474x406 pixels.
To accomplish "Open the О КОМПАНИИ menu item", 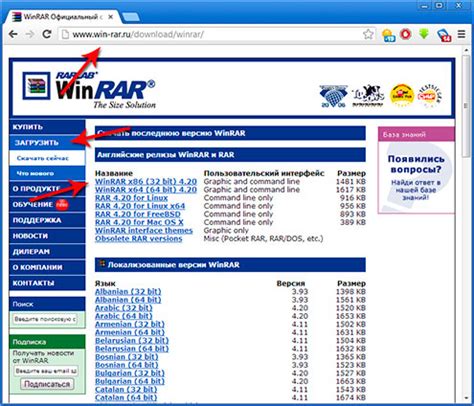I will 47,267.
